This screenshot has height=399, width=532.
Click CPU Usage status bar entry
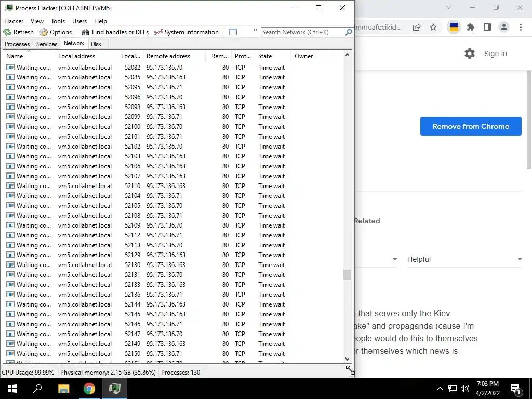tap(28, 372)
